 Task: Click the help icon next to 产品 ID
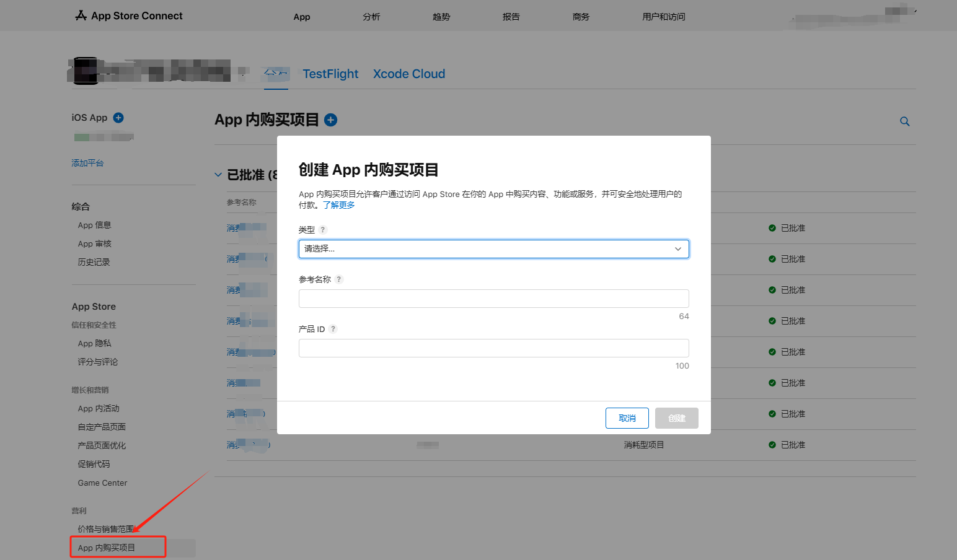point(333,329)
